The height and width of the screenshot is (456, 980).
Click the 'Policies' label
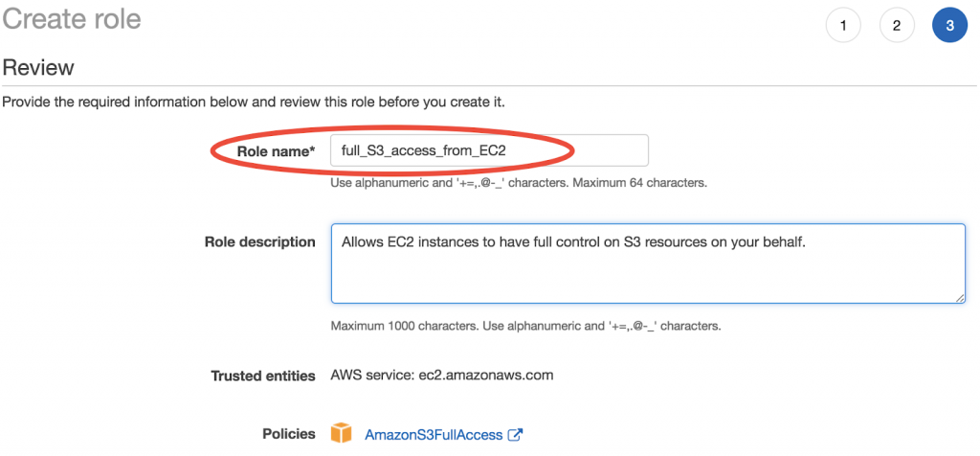click(289, 433)
